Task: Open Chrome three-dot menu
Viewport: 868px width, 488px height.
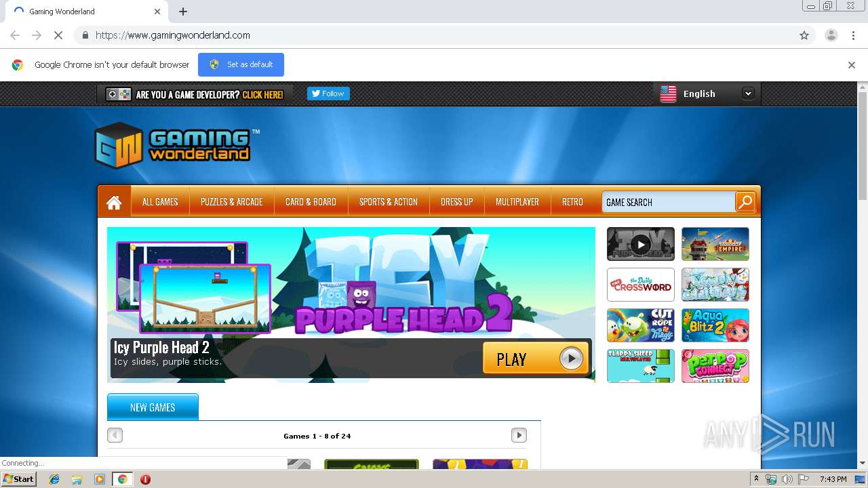Action: pos(854,35)
